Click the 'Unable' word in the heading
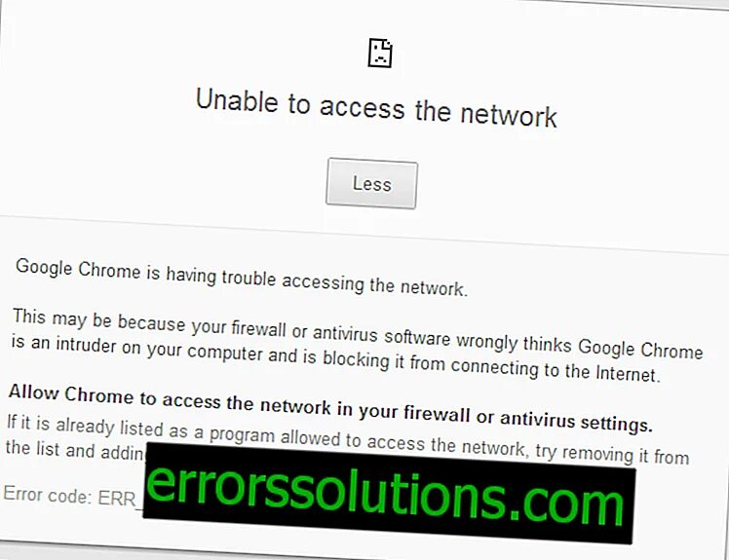 (x=237, y=100)
